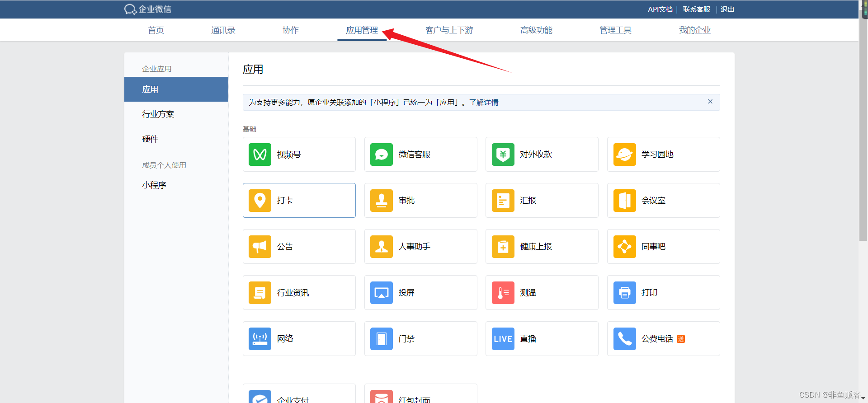Viewport: 868px width, 403px height.
Task: Click the 公费电话 card label
Action: (657, 339)
